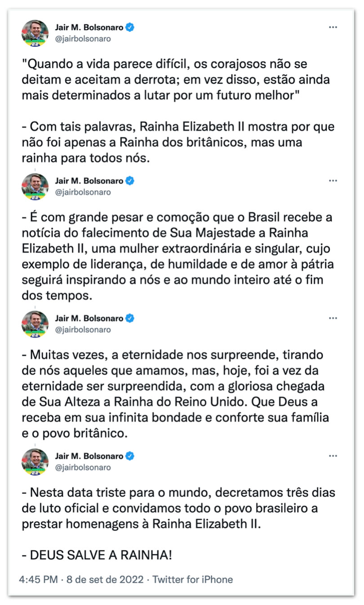Click the verified checkmark on second tweet
Image resolution: width=364 pixels, height=605 pixels.
pyautogui.click(x=130, y=181)
